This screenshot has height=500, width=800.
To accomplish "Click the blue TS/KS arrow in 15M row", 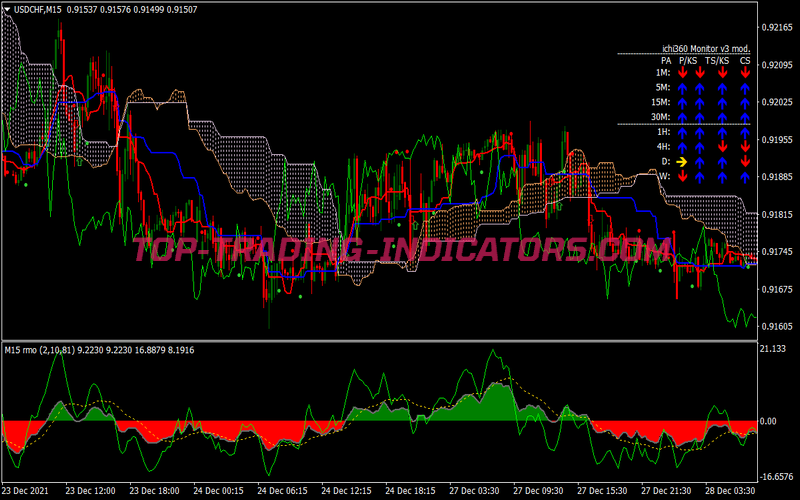I will (722, 103).
